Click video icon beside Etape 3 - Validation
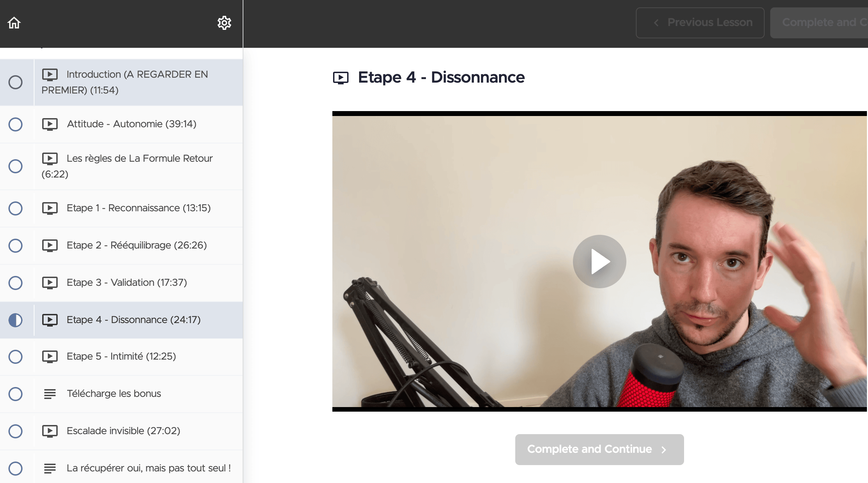The height and width of the screenshot is (483, 868). click(50, 283)
